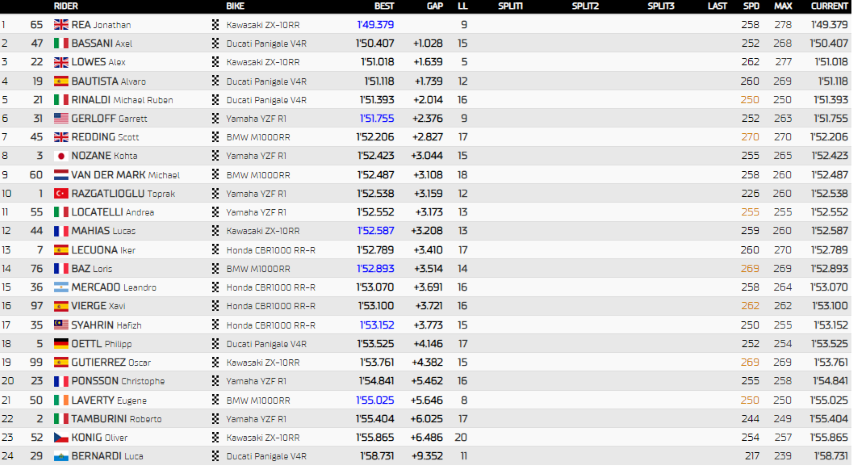Viewport: 854px width, 466px height.
Task: Click the LAST column header
Action: 717,6
